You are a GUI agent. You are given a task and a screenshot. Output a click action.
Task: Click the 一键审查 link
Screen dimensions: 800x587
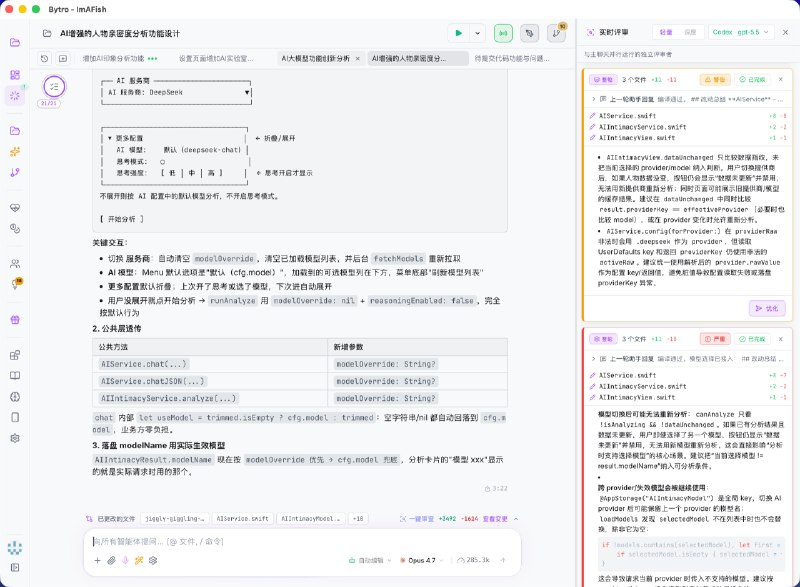click(x=417, y=519)
